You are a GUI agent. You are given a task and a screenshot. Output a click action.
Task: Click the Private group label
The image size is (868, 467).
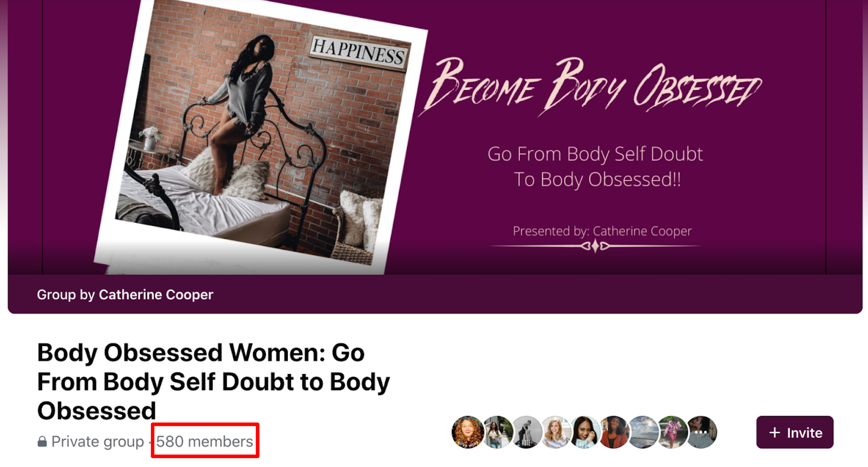(98, 442)
